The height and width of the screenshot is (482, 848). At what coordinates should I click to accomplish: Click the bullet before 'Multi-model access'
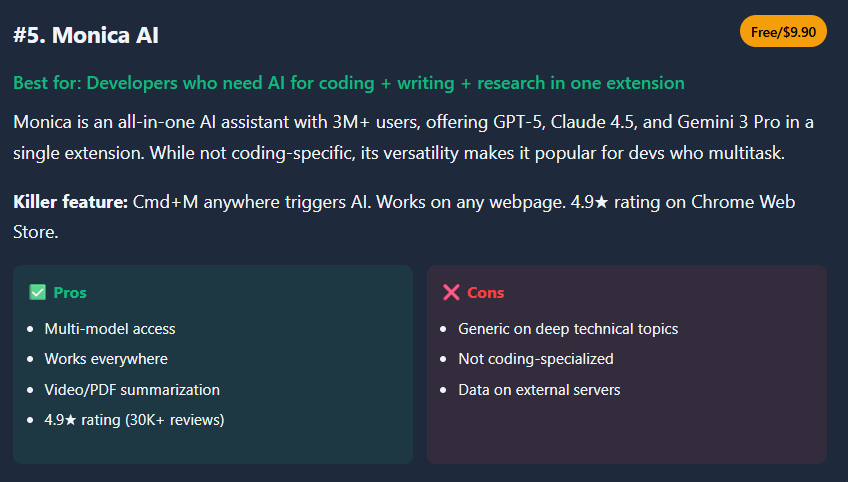[x=31, y=329]
